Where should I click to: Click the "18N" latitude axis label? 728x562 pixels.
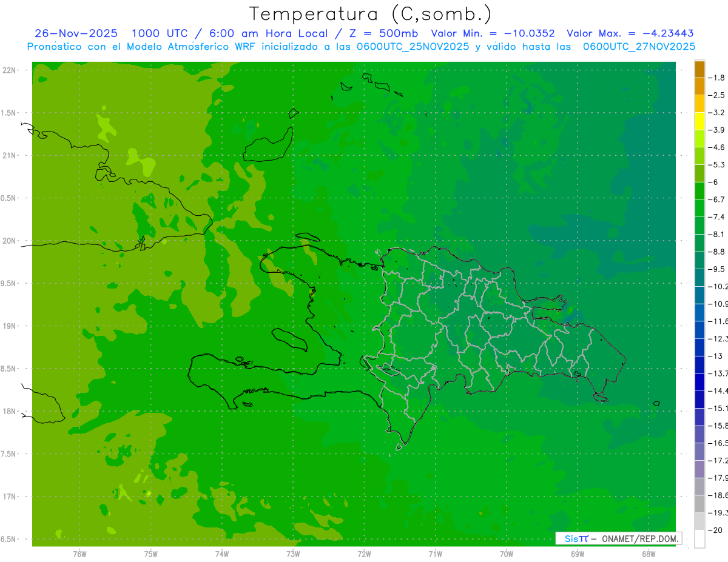click(x=10, y=411)
